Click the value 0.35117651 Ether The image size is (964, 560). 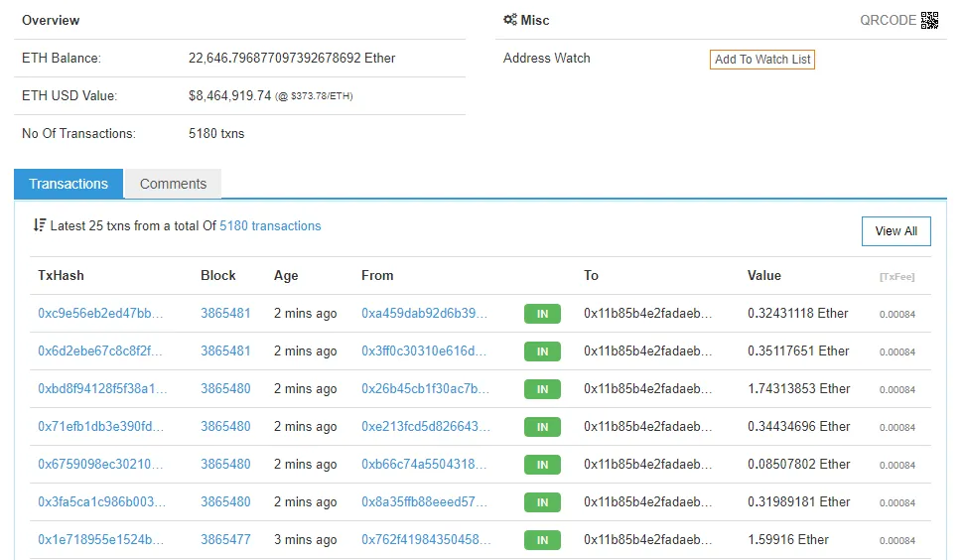798,350
